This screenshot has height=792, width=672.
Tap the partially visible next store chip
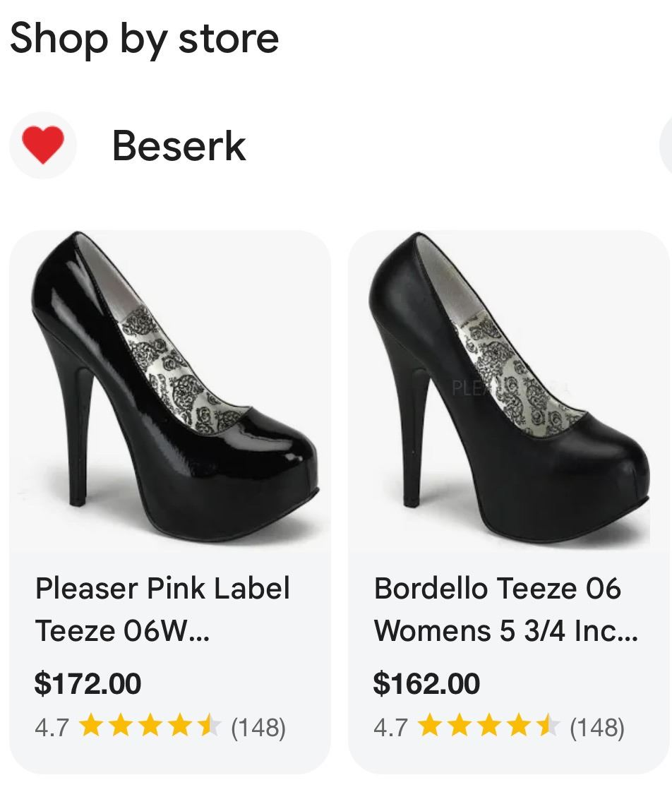[x=666, y=146]
